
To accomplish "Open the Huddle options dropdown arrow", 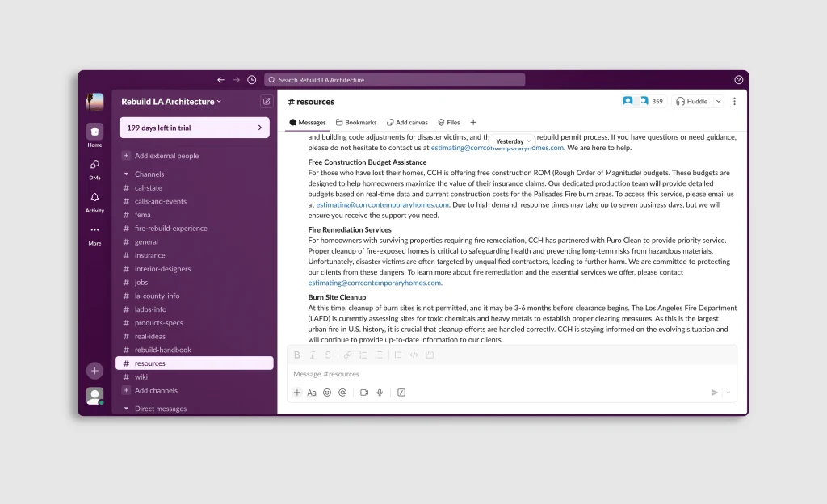I will point(719,102).
